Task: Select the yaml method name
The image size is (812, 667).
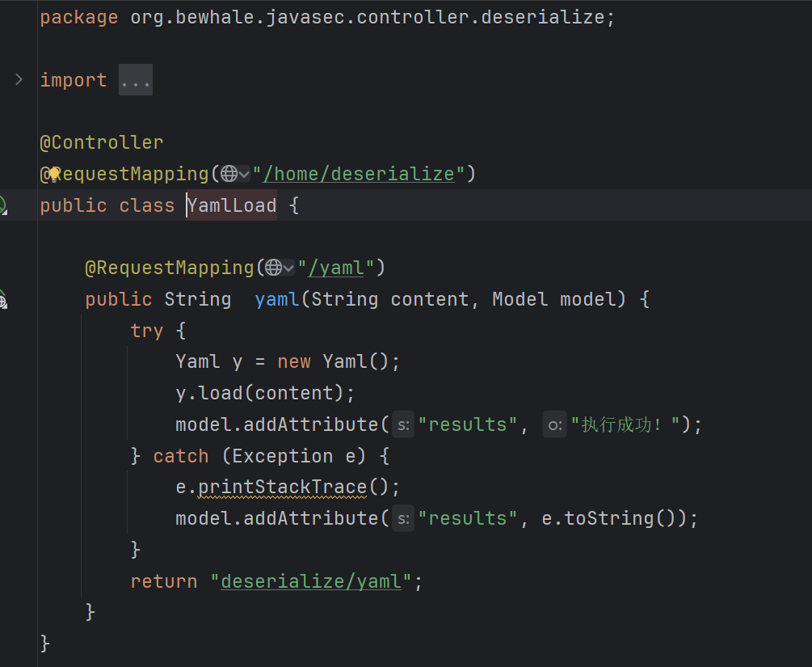Action: tap(277, 300)
